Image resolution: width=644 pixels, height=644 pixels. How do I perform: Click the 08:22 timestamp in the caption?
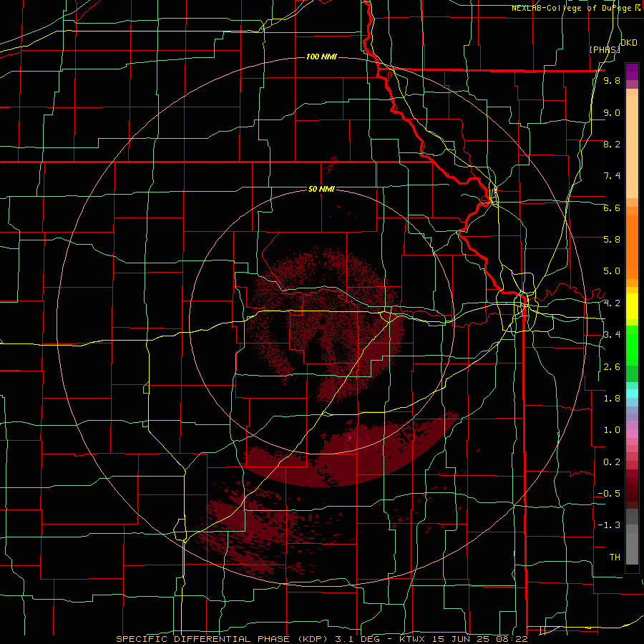pos(513,639)
